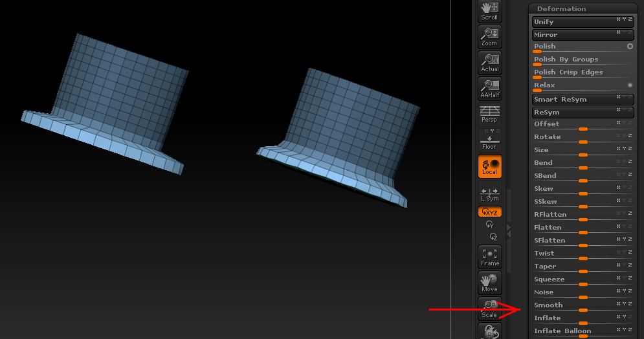Click the Squeeze deformation slider

[x=583, y=280]
